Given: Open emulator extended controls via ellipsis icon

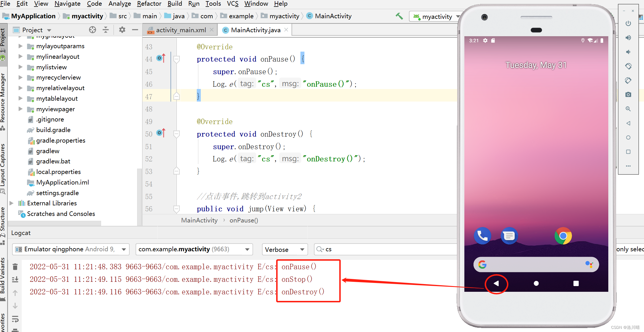Looking at the screenshot, I should [x=628, y=166].
